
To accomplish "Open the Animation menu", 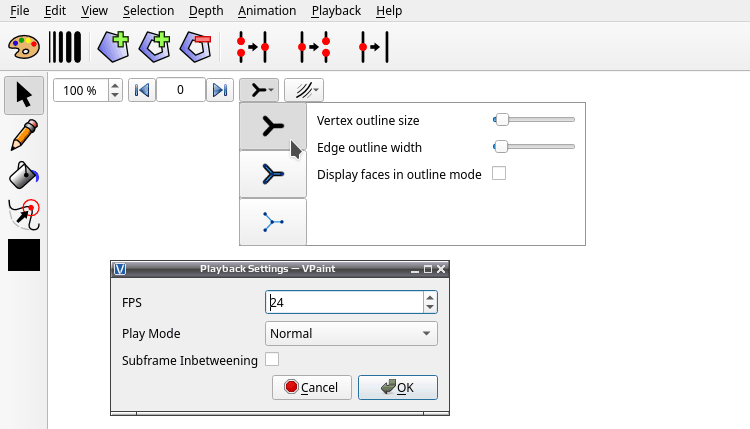I will tap(267, 11).
